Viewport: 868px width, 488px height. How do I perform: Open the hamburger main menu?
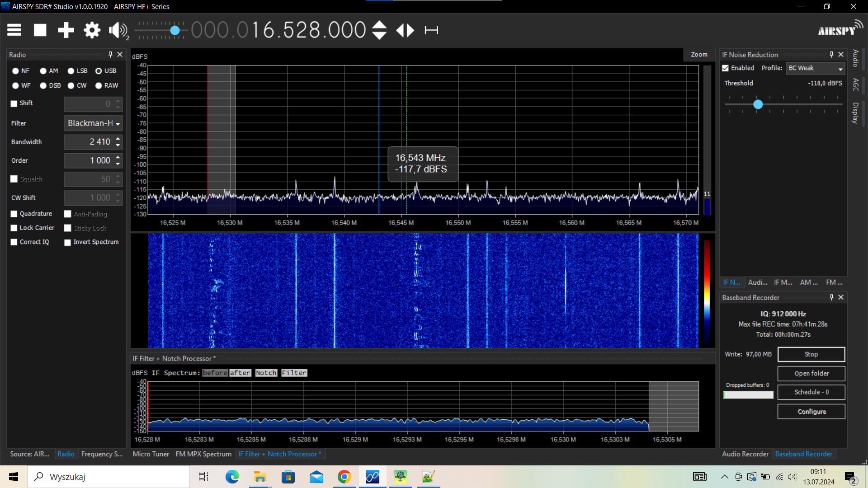[14, 30]
